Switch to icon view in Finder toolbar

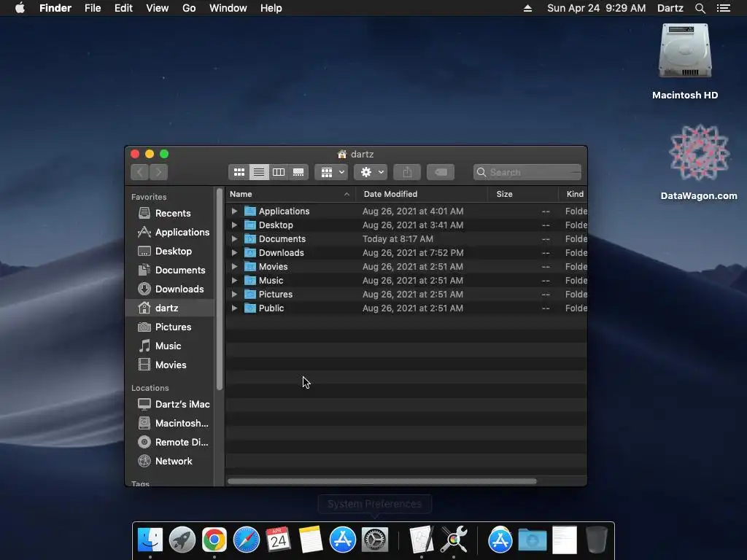click(239, 172)
